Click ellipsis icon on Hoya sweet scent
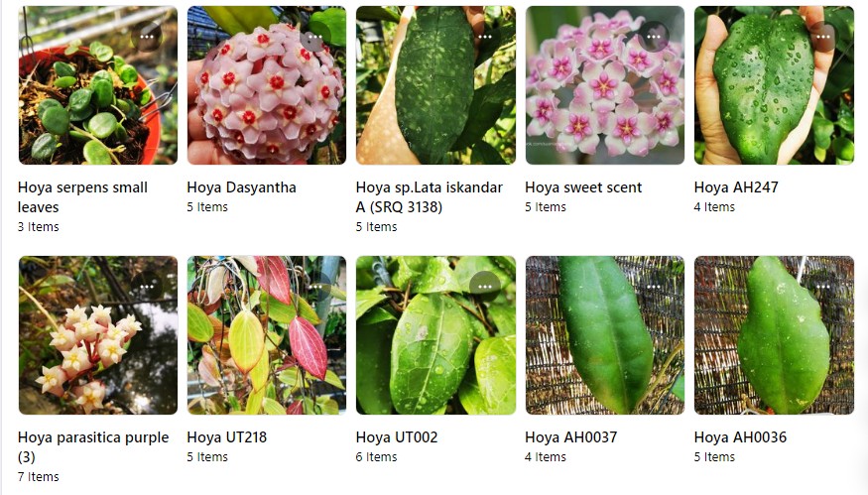 654,37
